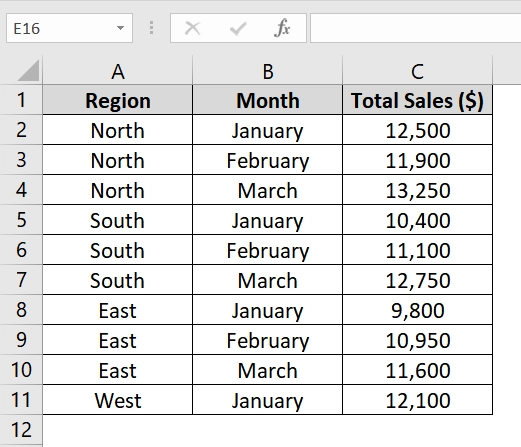Select the East cell in row 10
This screenshot has width=521, height=447.
pyautogui.click(x=118, y=370)
